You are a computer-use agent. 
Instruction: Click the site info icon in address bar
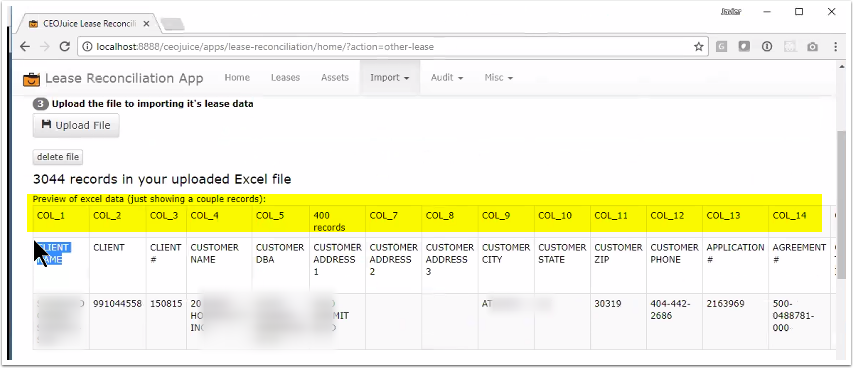(88, 47)
